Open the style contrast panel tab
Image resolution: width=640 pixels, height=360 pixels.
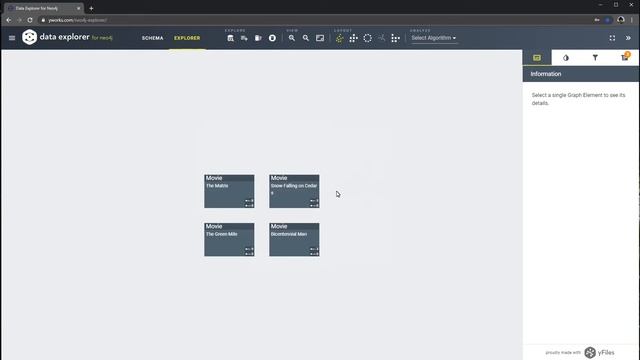566,58
